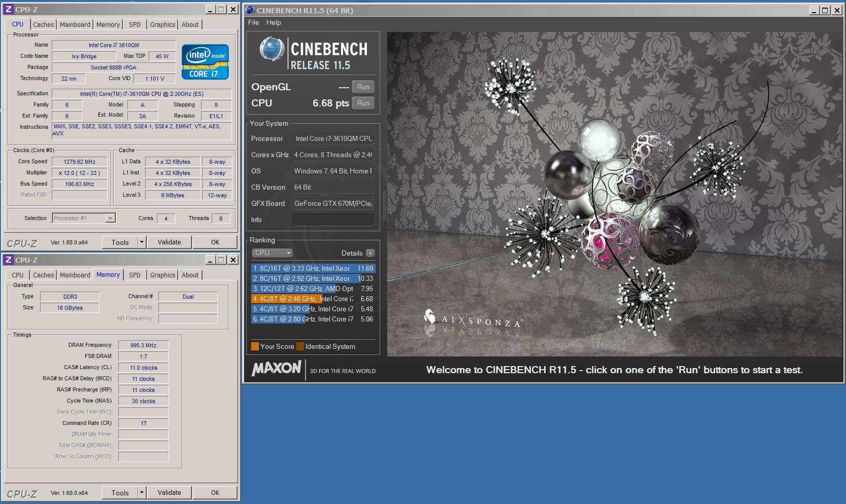Screen dimensions: 846x504
Task: Click the DRAM Frequency value 995.3 MHz
Action: (x=144, y=345)
